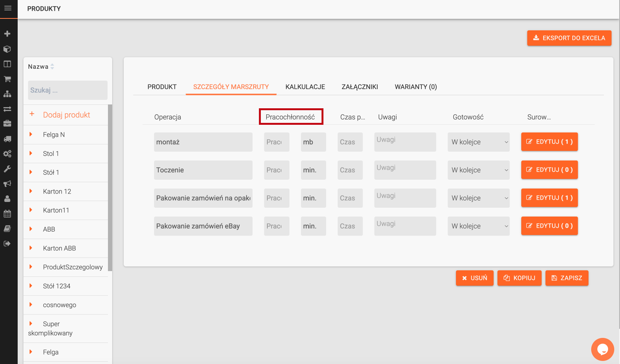Screen dimensions: 620x364
Task: Click the megaphone icon in the sidebar
Action: [x=7, y=184]
